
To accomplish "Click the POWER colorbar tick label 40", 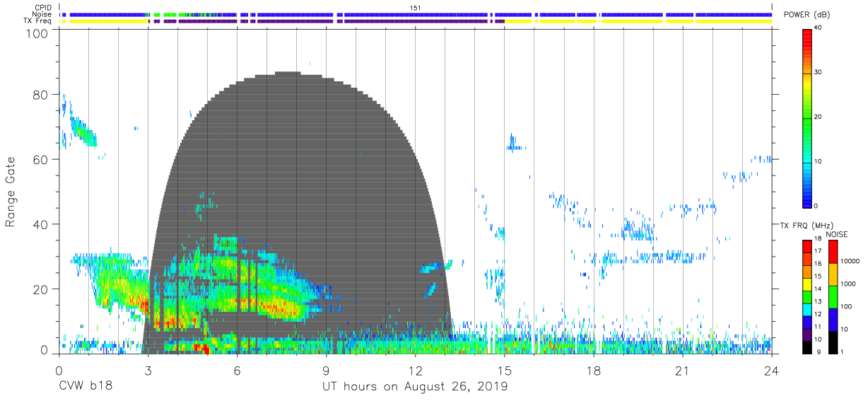I will (x=819, y=28).
